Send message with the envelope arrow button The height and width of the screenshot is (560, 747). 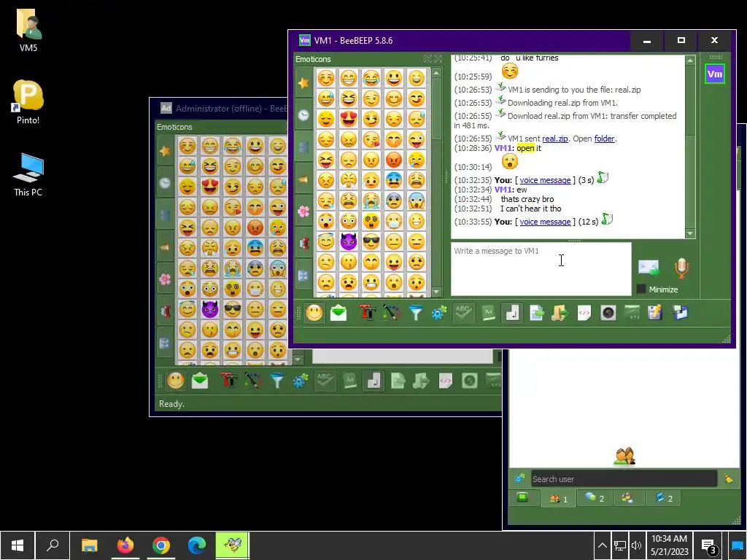(649, 268)
